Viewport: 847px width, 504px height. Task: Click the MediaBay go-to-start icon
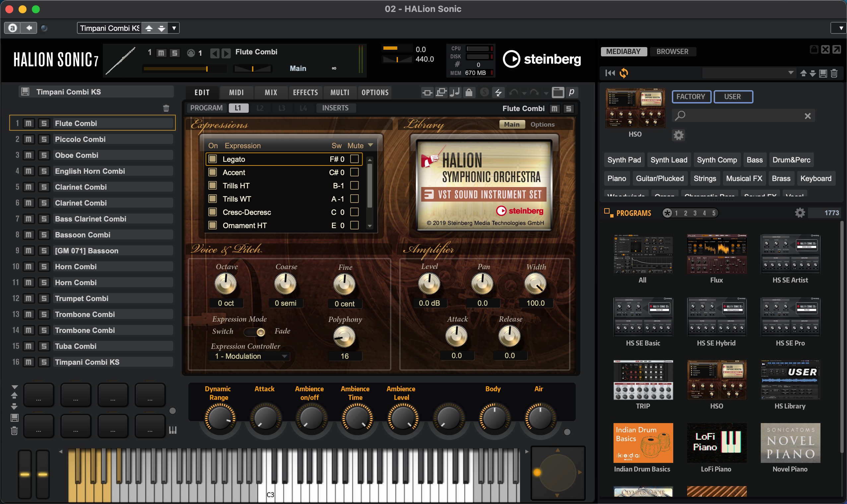[x=610, y=73]
